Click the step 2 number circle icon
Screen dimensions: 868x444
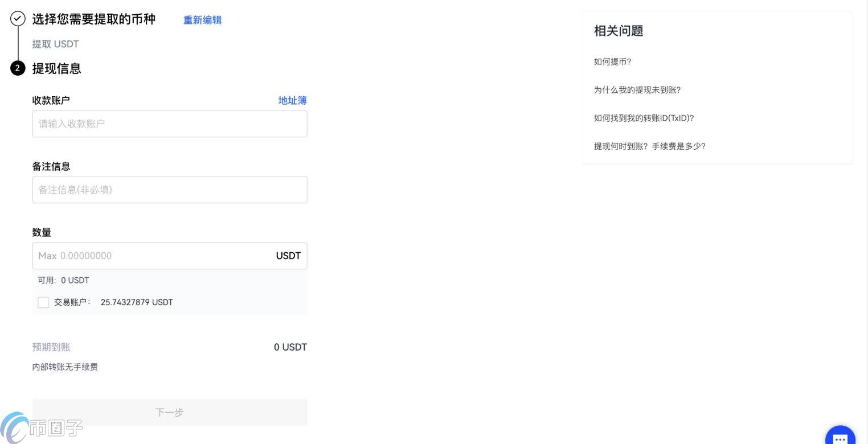tap(18, 68)
